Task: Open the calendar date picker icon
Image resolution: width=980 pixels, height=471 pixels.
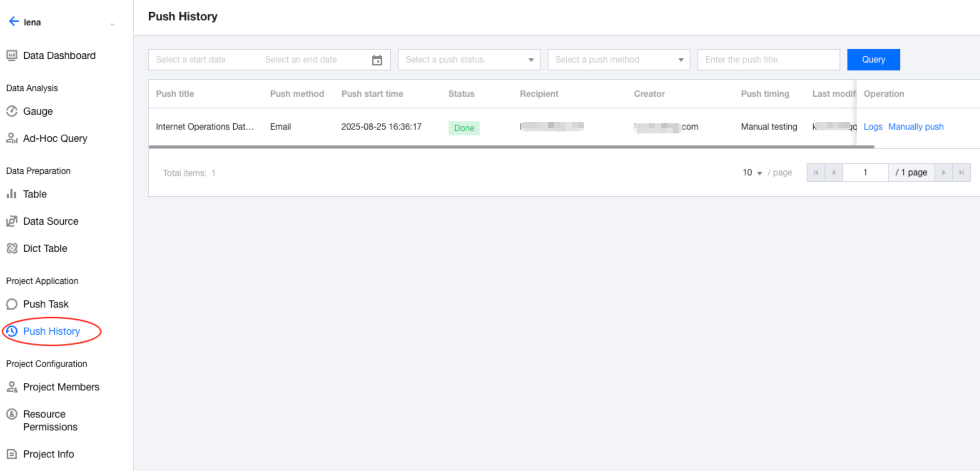Action: click(x=376, y=60)
